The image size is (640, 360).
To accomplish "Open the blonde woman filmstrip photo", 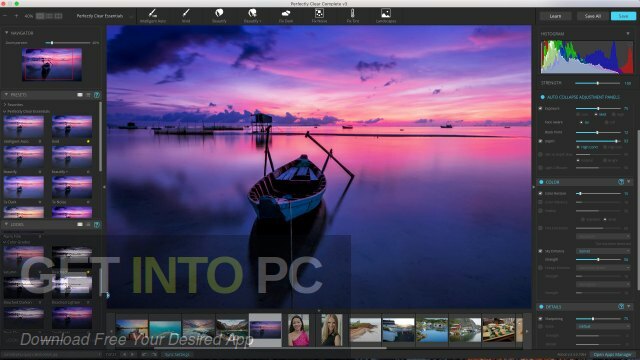I will [331, 330].
